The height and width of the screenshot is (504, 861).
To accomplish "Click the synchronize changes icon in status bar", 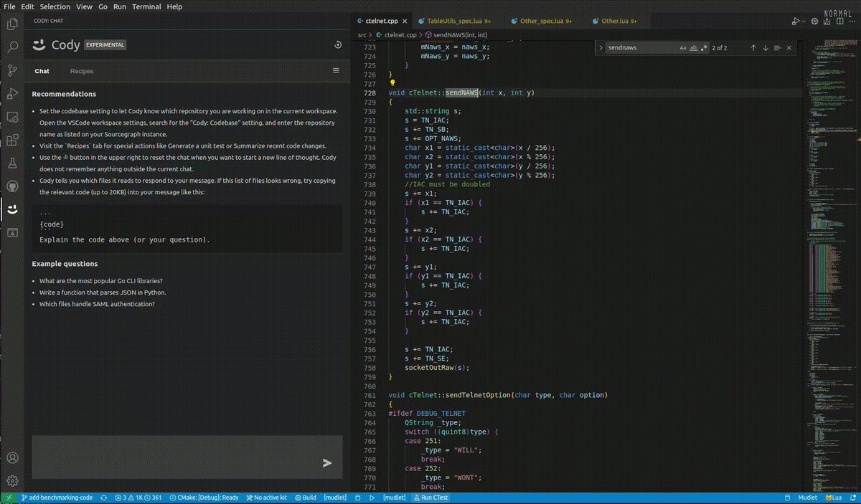I will click(x=104, y=498).
